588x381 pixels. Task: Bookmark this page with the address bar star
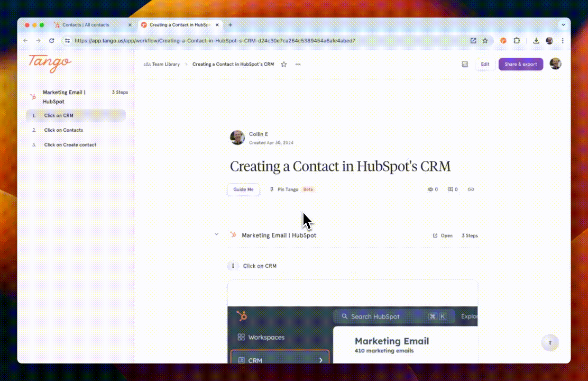coord(485,41)
